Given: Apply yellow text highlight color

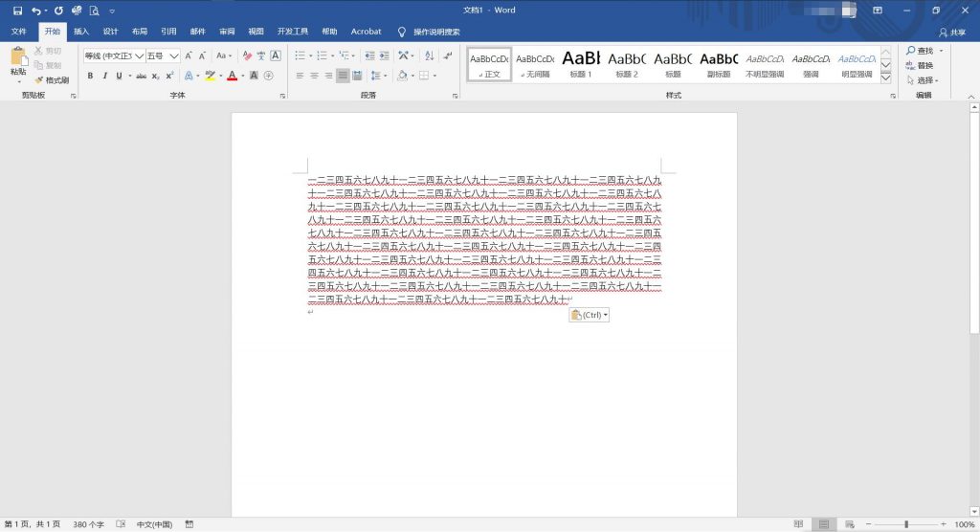Looking at the screenshot, I should (x=211, y=76).
